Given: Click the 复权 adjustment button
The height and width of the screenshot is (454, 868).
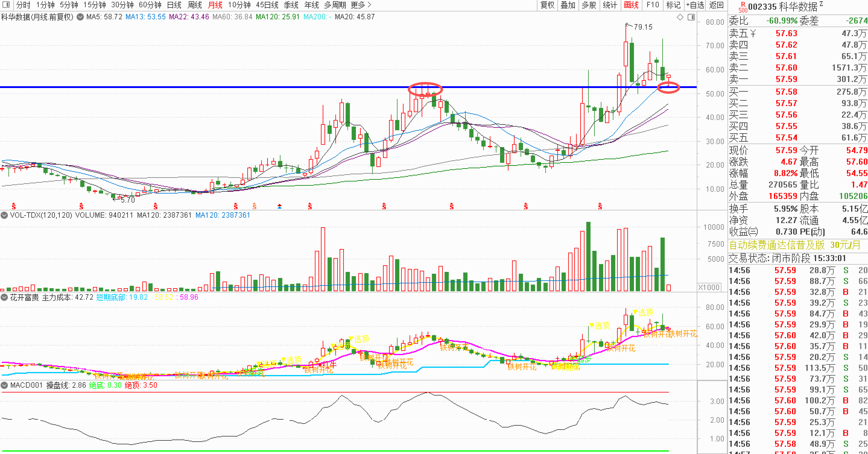Looking at the screenshot, I should click(547, 5).
